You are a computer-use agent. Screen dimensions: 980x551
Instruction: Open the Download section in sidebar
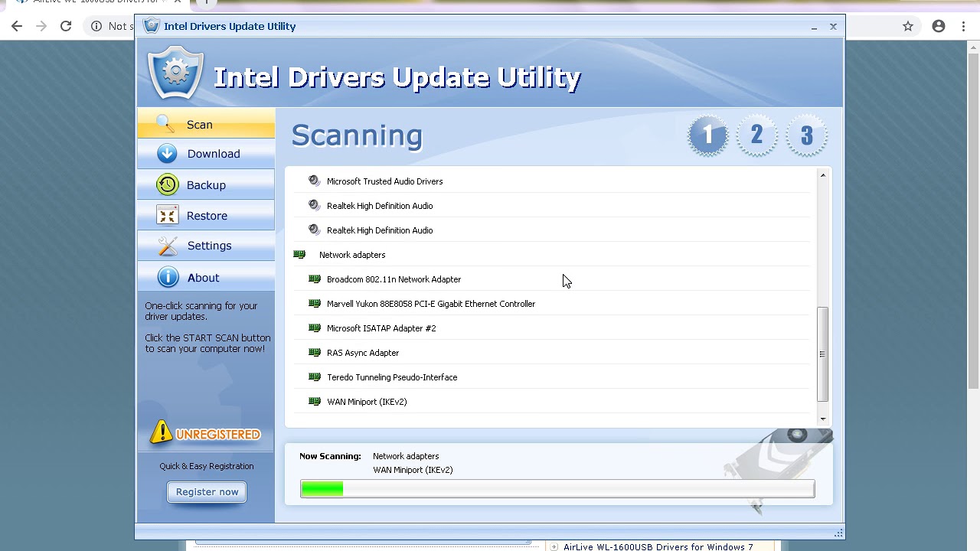tap(206, 154)
